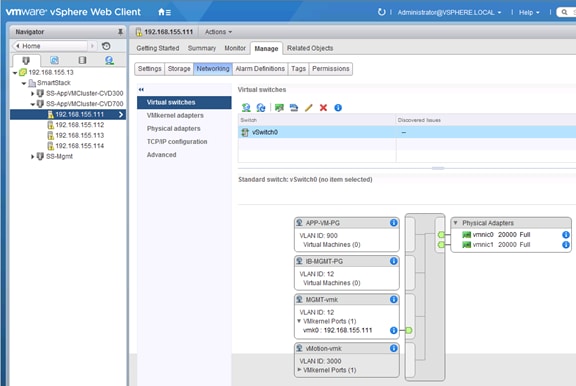Click Migrate VMkernel adapter icon
Viewport: 576px width, 386px height.
[294, 108]
